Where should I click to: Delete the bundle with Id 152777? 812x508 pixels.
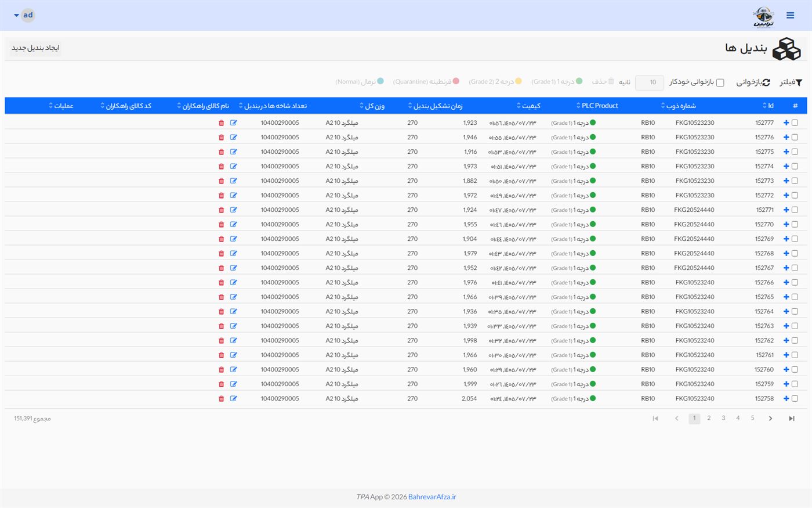click(221, 123)
